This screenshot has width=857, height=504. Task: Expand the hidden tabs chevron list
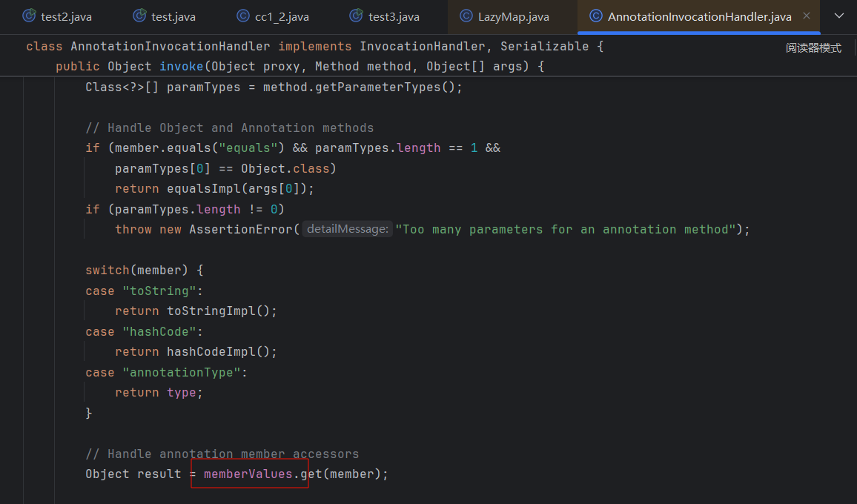[x=838, y=16]
